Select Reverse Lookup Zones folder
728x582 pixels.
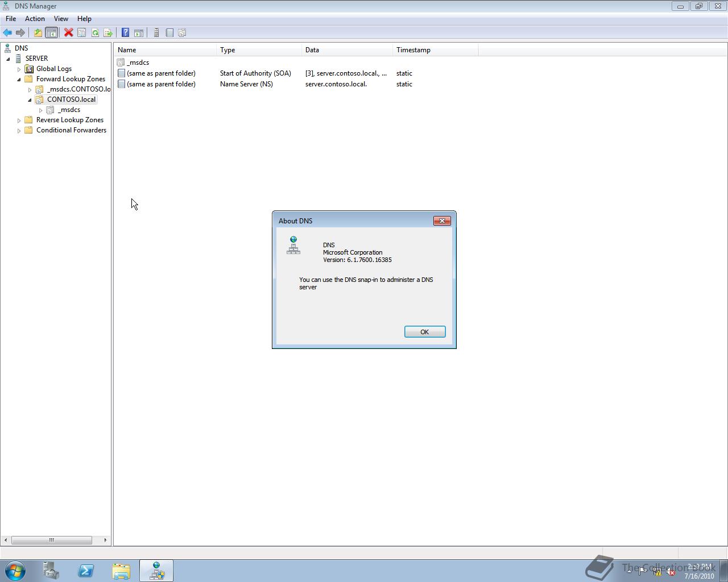point(70,120)
